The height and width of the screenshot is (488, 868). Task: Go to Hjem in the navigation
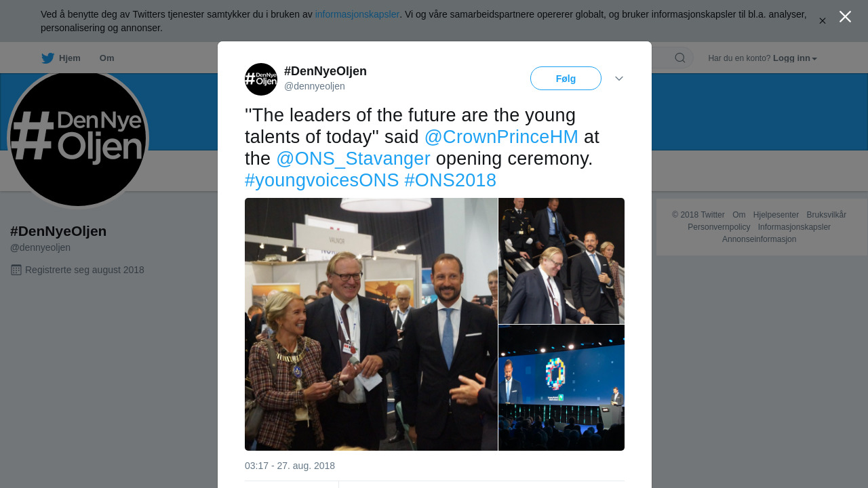(x=69, y=58)
